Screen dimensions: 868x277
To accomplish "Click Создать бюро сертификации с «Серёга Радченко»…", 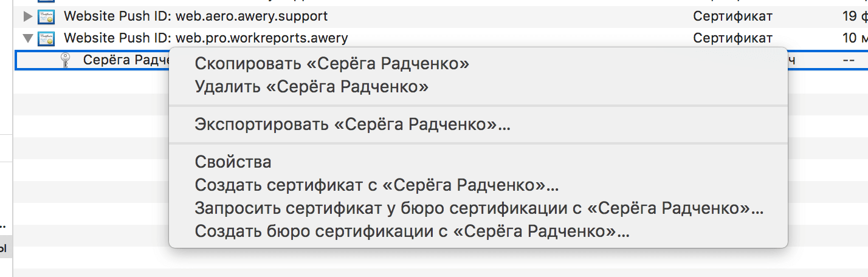I will click(x=412, y=231).
